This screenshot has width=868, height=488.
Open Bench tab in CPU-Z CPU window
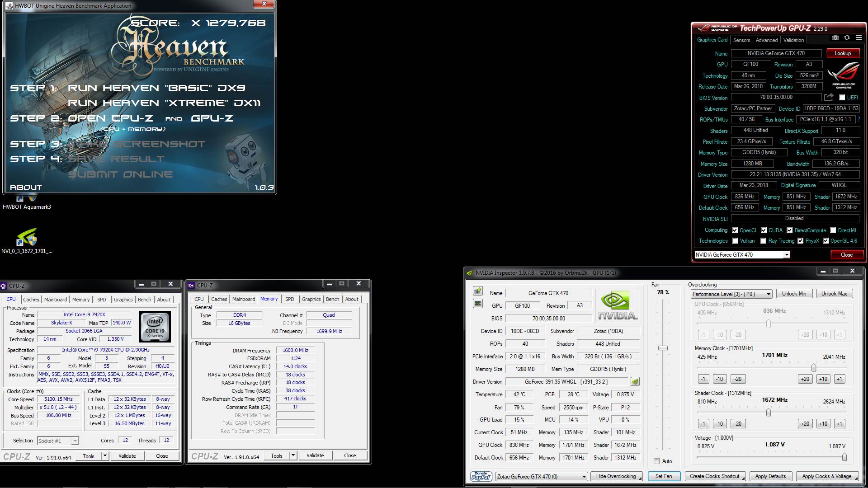144,300
